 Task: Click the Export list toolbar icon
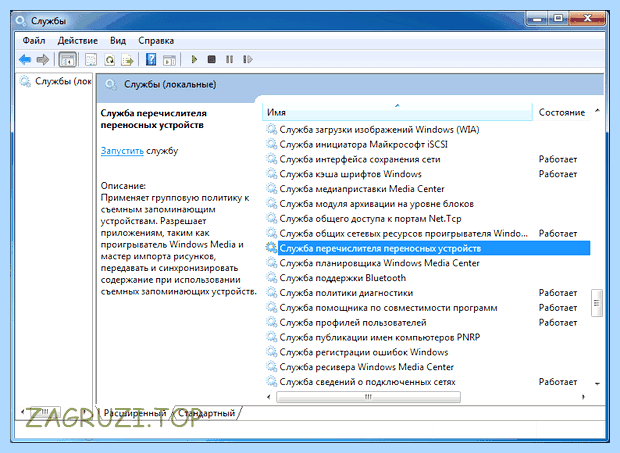pos(128,60)
